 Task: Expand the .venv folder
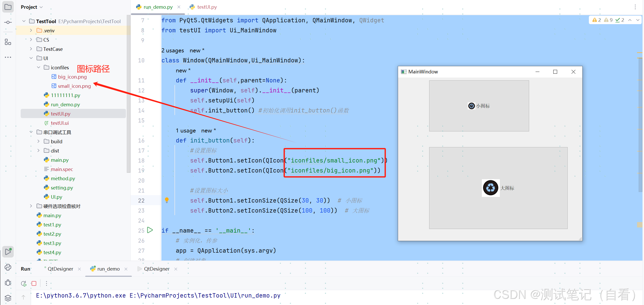pyautogui.click(x=31, y=31)
